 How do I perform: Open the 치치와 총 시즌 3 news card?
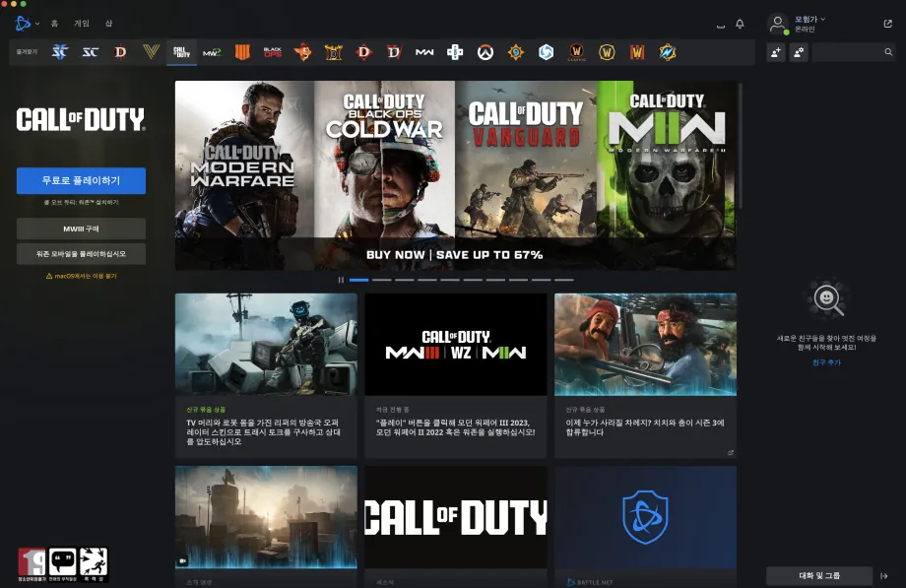click(645, 376)
